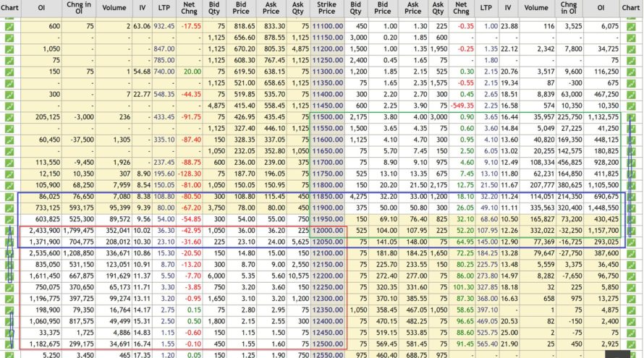Click strike price link 11100.00
This screenshot has width=644, height=358.
point(328,26)
